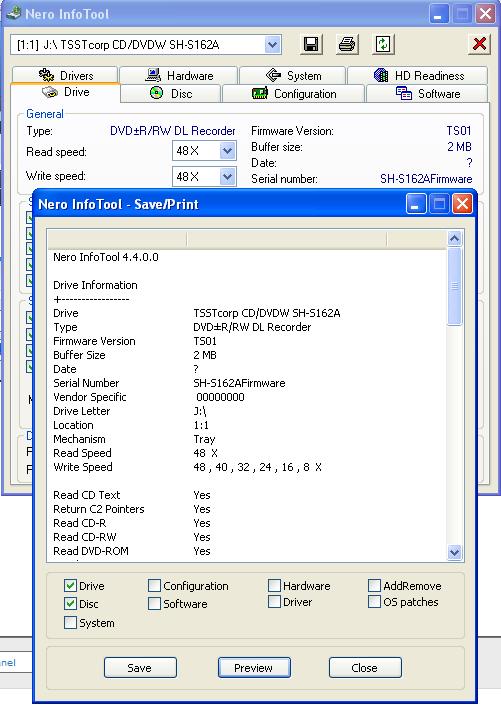Expand the Read speed dropdown
This screenshot has width=501, height=707.
(x=227, y=151)
